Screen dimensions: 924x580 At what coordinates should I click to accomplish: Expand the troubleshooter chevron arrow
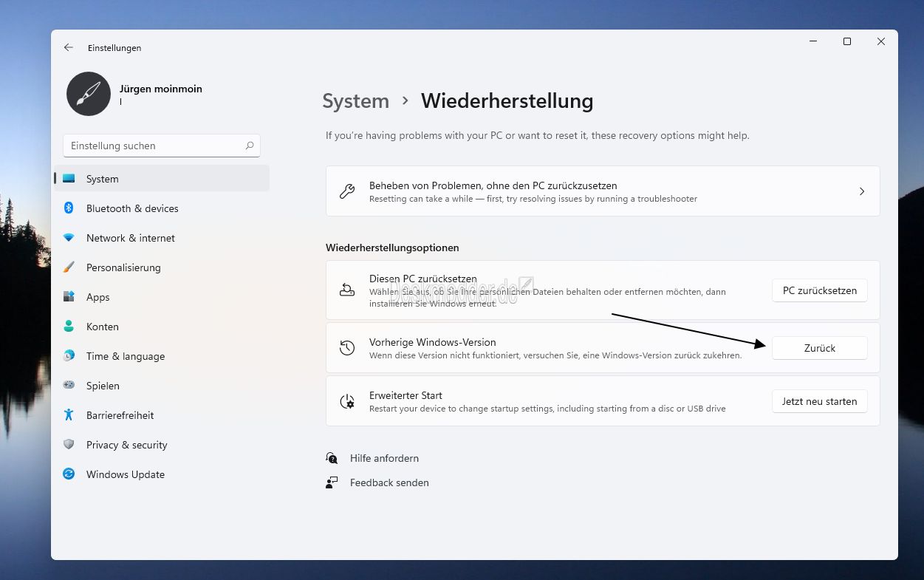coord(861,191)
